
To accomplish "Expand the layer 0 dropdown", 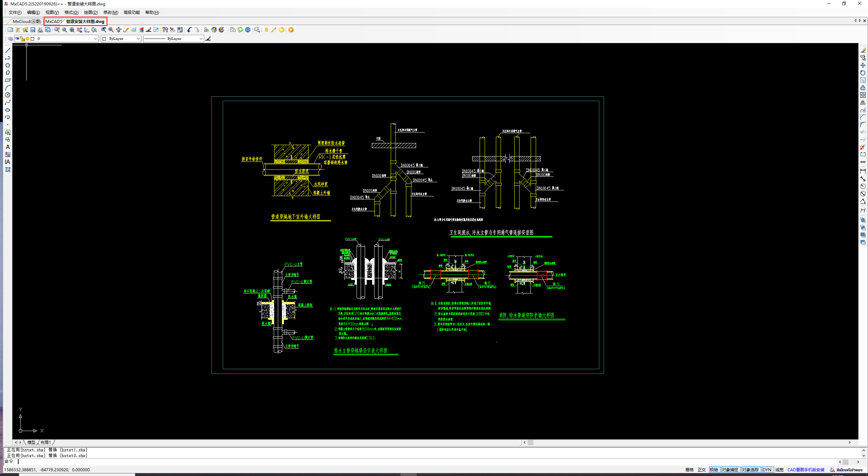I will point(96,39).
